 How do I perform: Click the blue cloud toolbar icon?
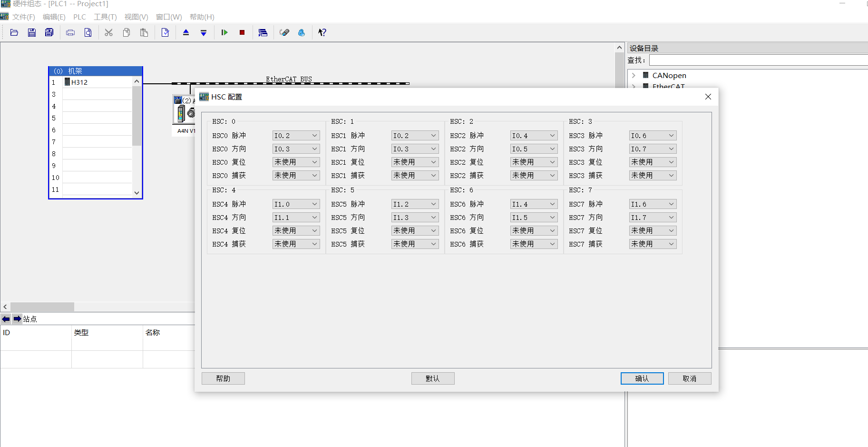(x=302, y=32)
